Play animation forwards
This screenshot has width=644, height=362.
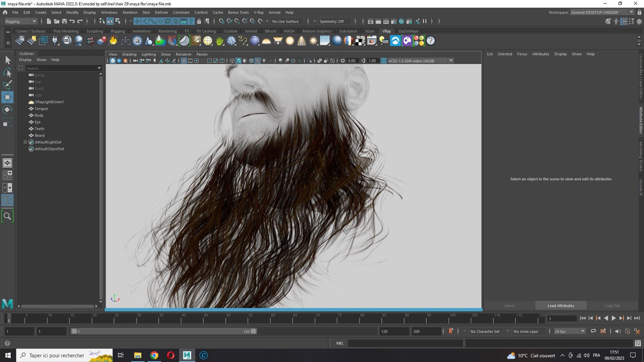(x=614, y=318)
